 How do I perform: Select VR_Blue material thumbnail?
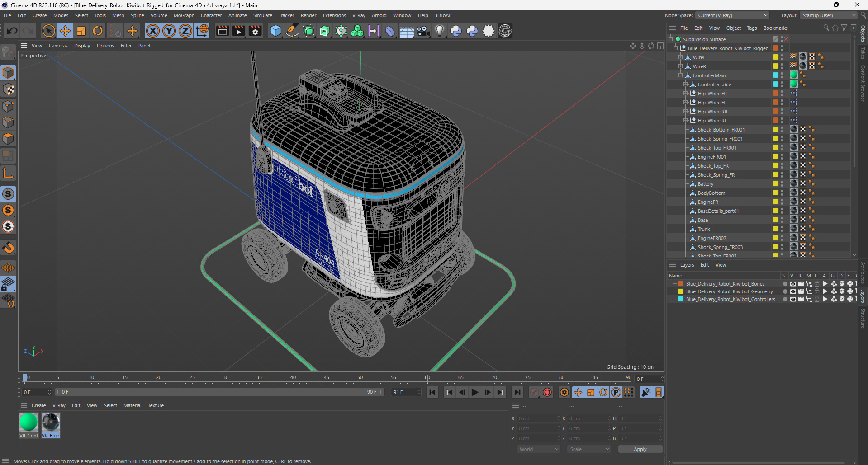[51, 422]
